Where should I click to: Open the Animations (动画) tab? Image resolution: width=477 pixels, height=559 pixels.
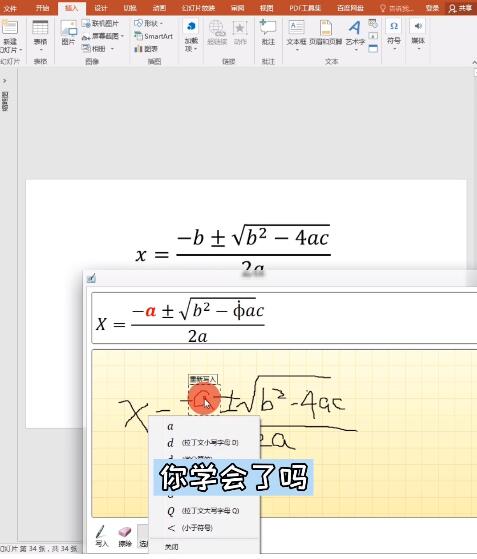(x=159, y=8)
